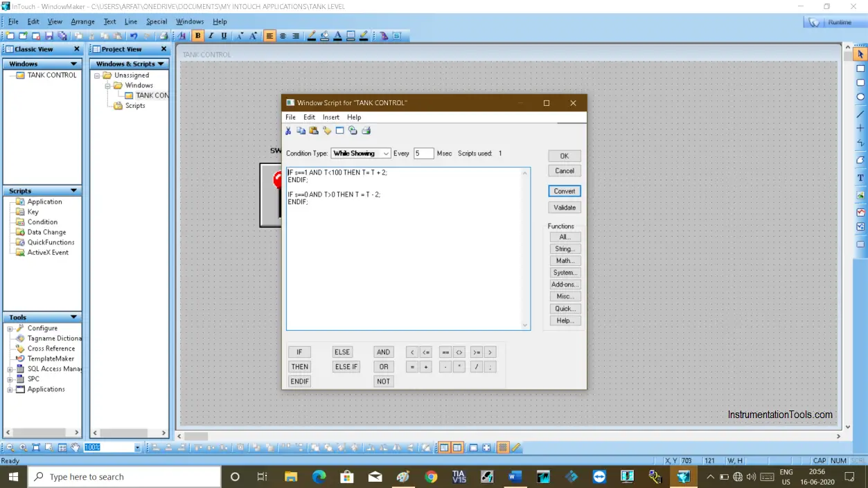Viewport: 868px width, 488px height.
Task: Expand the Configure tree node
Action: point(10,329)
